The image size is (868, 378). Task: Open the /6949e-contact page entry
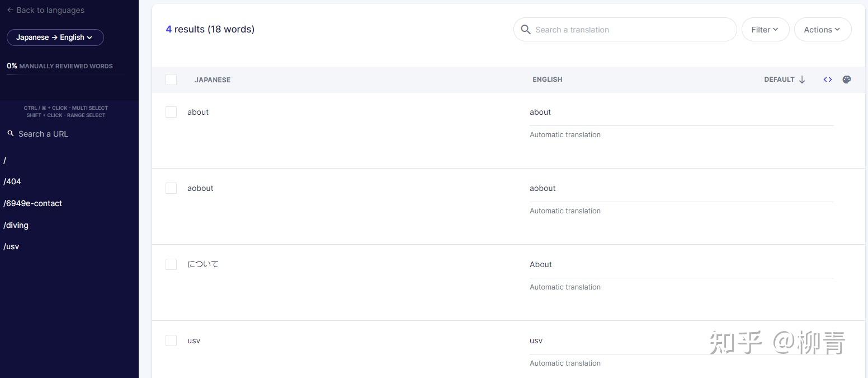coord(32,203)
